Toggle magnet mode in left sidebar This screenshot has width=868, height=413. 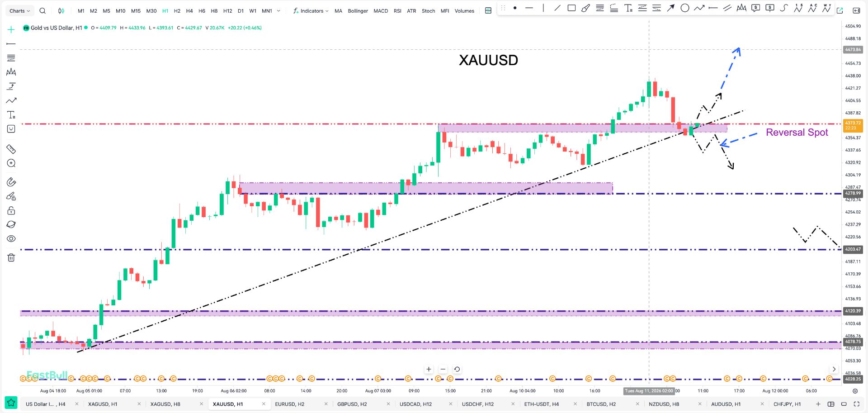coord(11,182)
